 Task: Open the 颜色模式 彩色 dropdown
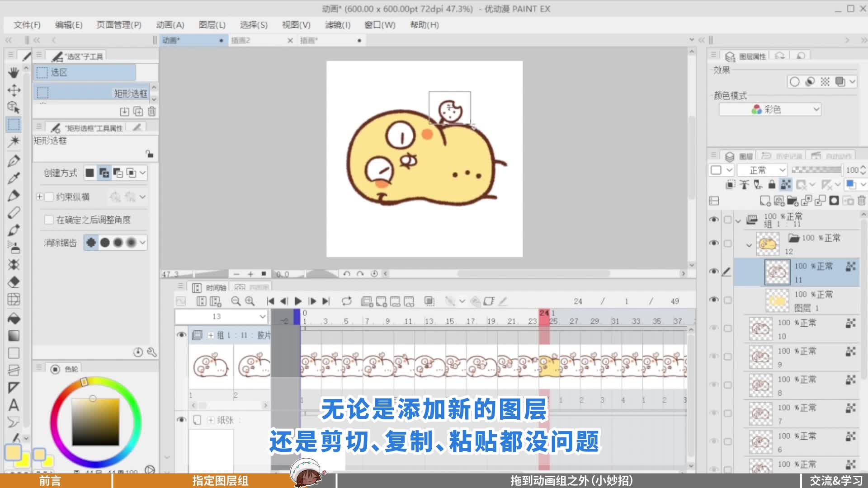point(770,109)
